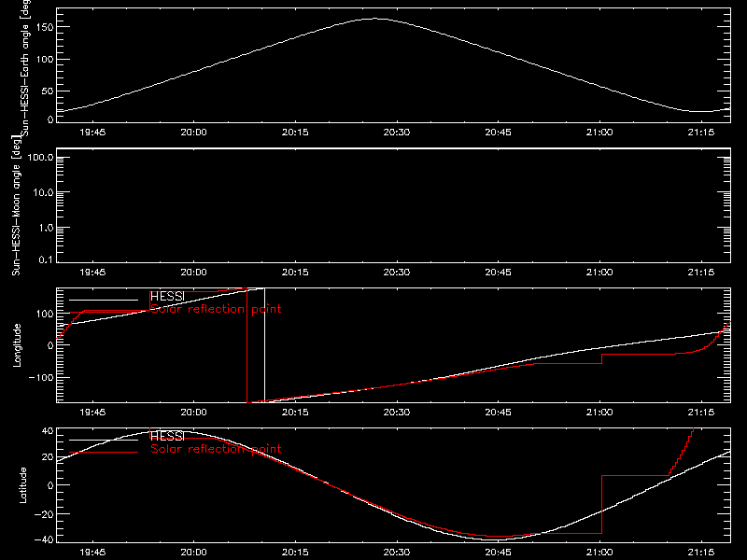Click the HESSI legend label in Longitude plot

click(167, 296)
